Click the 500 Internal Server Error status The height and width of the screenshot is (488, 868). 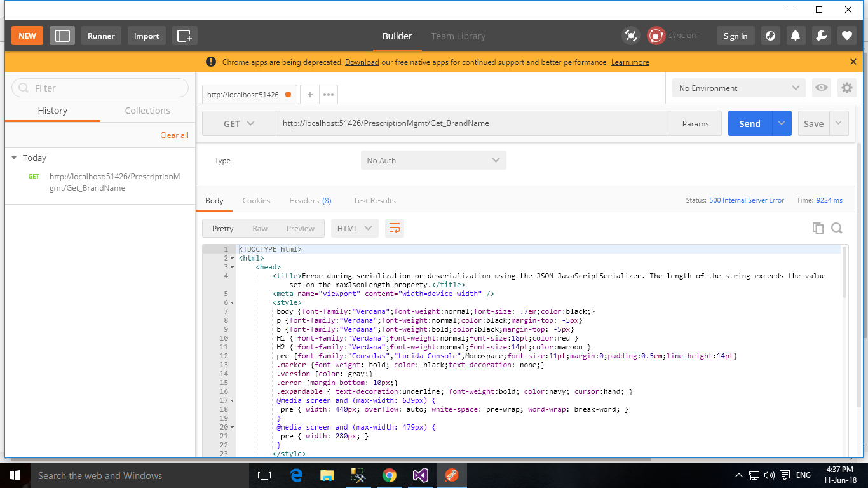tap(747, 201)
